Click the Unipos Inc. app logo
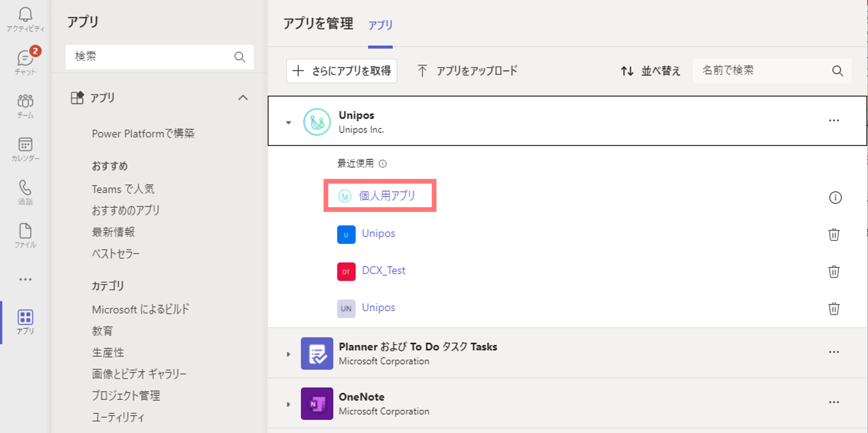 click(x=317, y=122)
